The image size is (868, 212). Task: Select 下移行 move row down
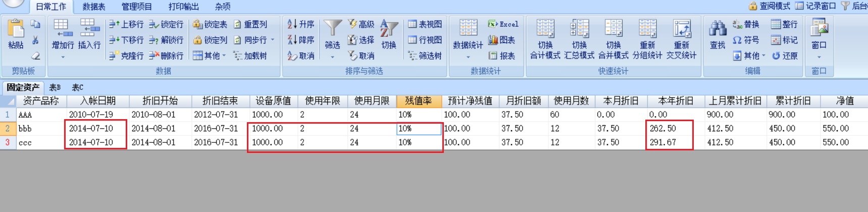coord(126,40)
